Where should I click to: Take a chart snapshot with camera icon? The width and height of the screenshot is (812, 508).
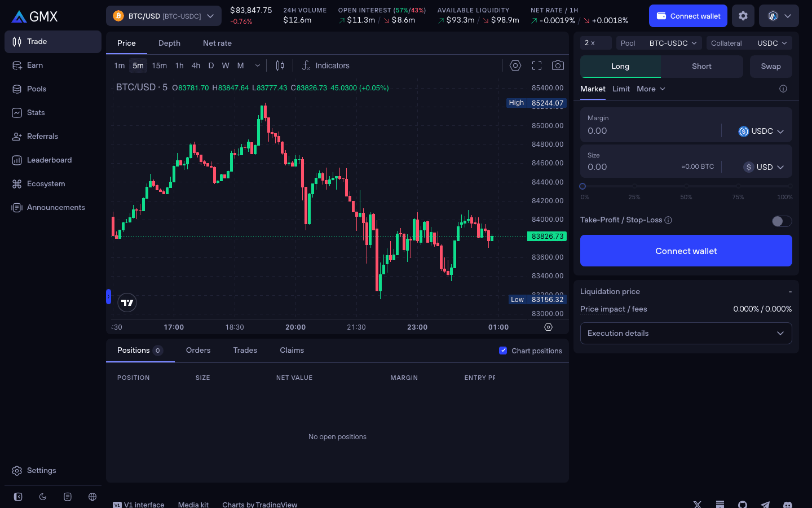(x=558, y=65)
